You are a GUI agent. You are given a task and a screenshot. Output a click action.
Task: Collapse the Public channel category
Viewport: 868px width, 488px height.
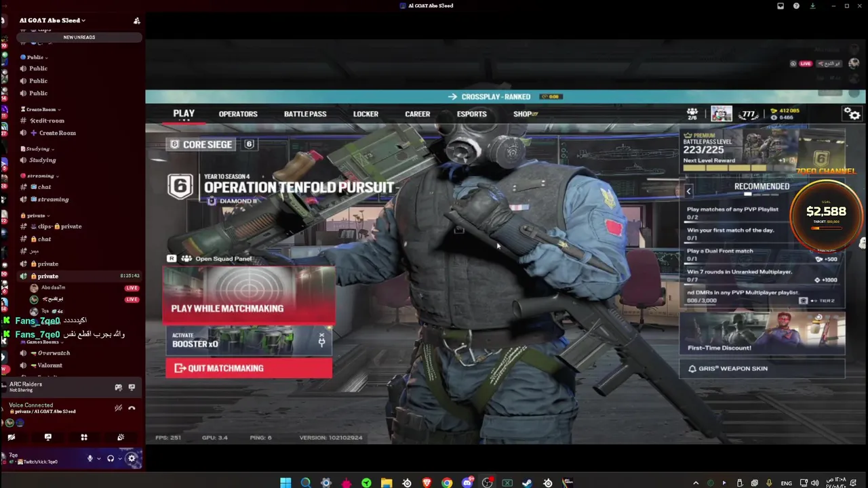pyautogui.click(x=34, y=58)
